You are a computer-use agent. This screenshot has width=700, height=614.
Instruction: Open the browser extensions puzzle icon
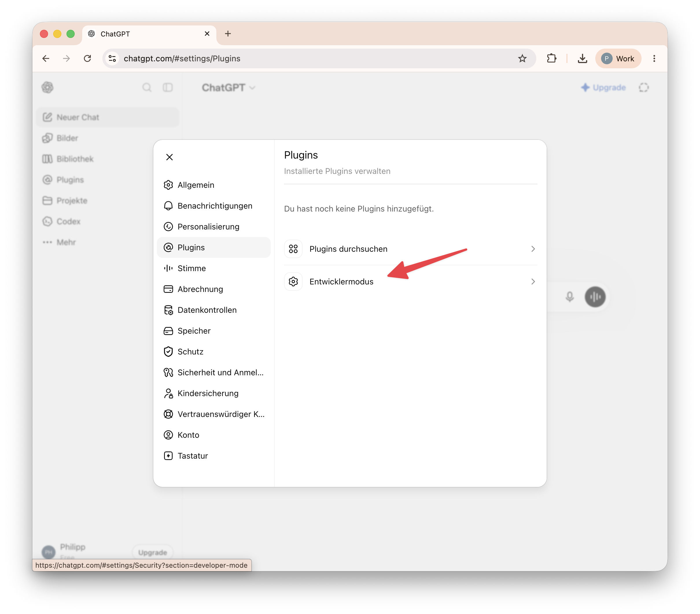point(551,58)
